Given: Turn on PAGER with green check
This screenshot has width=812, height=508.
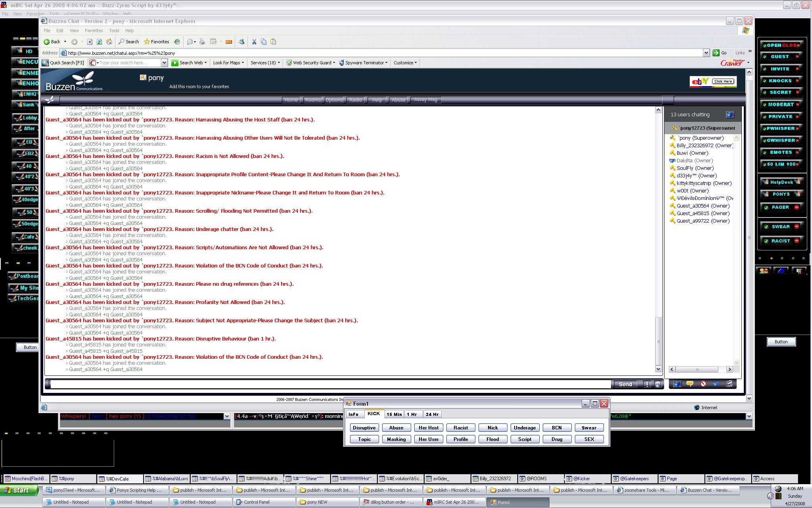Looking at the screenshot, I should (766, 207).
